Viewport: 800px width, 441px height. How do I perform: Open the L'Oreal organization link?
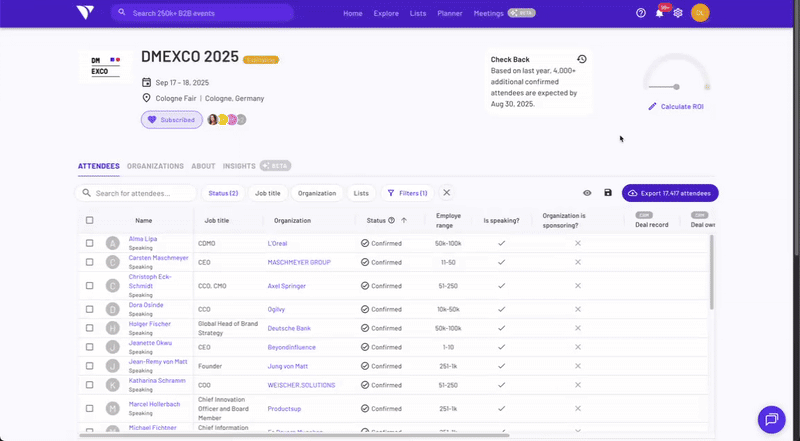[277, 243]
